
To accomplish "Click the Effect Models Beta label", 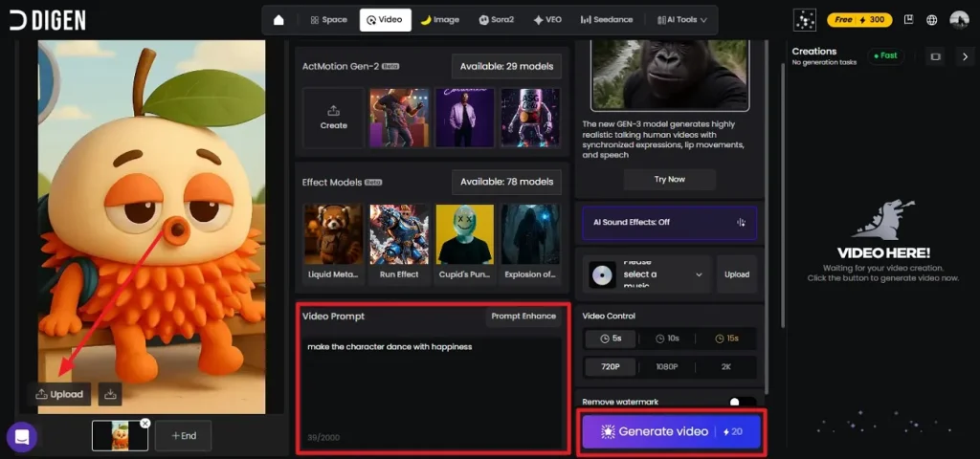I will [x=342, y=183].
